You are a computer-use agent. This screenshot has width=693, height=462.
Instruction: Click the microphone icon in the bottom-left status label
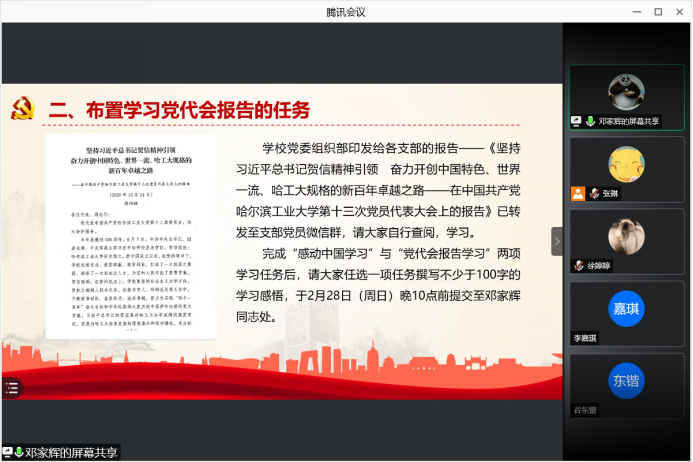(x=18, y=453)
